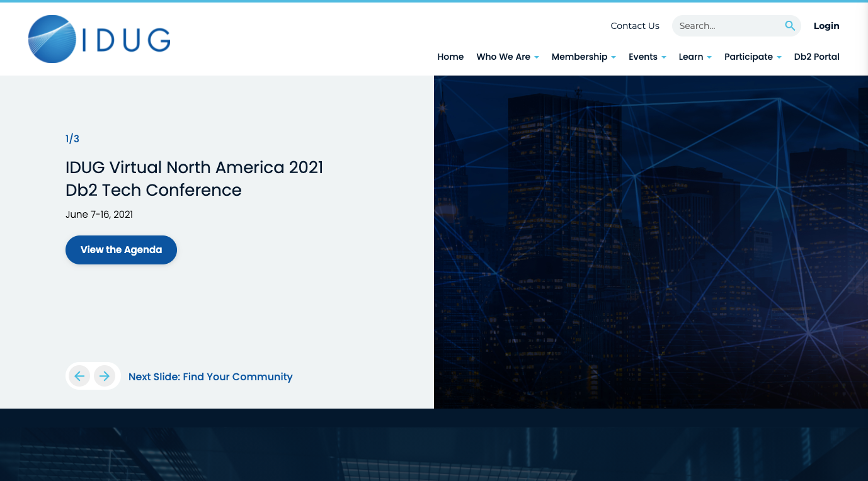The image size is (868, 481).
Task: Open the Membership menu
Action: pos(580,57)
